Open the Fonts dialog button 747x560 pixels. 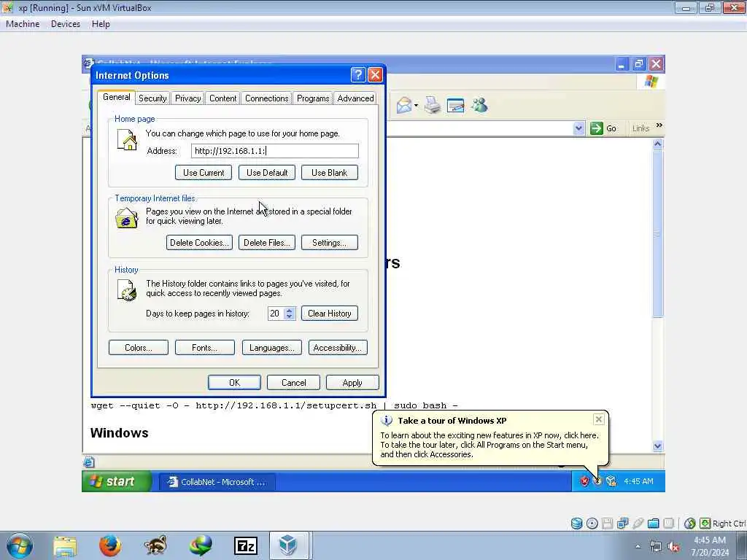click(204, 348)
